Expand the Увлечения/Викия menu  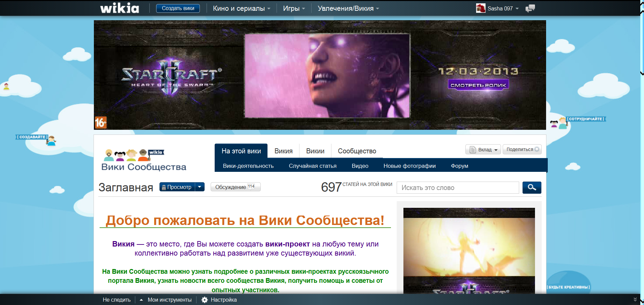tap(348, 8)
